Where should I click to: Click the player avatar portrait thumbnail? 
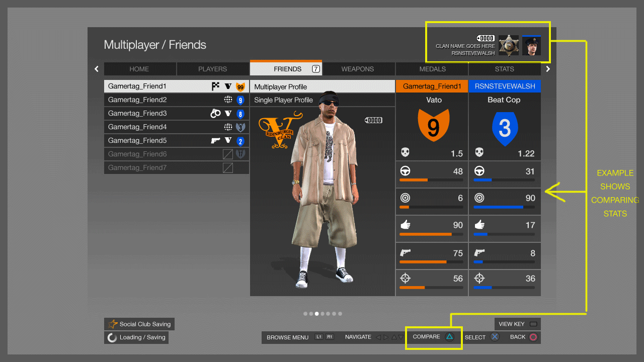pos(531,45)
